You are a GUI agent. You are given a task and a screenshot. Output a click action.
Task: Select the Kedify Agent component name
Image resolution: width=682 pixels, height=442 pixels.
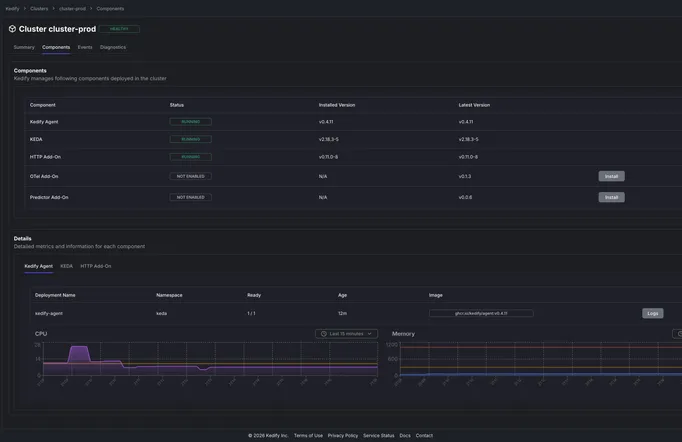[x=44, y=122]
